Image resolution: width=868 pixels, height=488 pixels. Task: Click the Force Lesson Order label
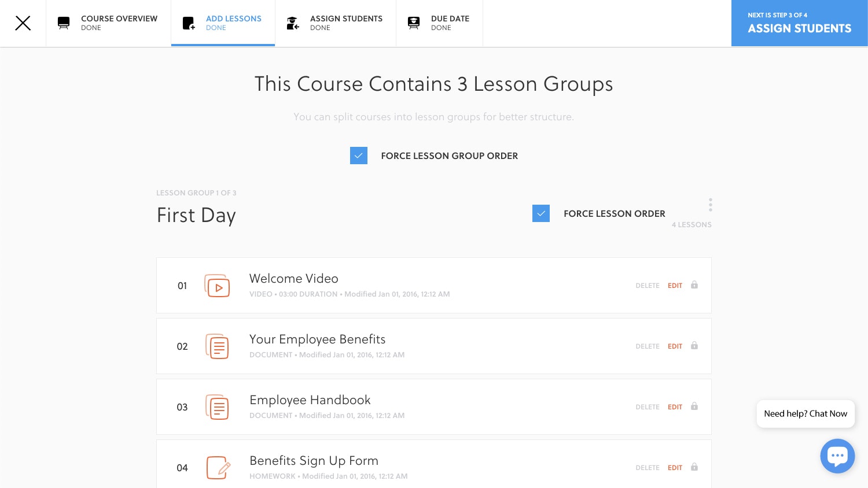(x=615, y=214)
